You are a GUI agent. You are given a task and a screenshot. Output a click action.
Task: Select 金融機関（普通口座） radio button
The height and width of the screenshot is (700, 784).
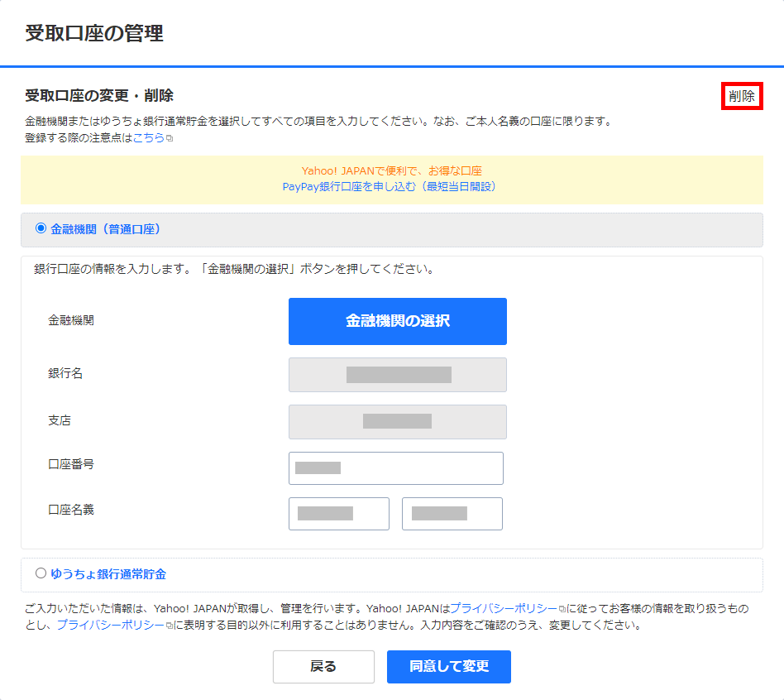tap(41, 228)
